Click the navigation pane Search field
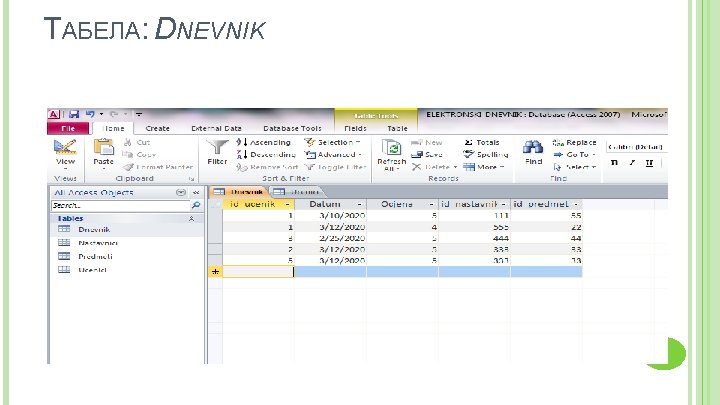This screenshot has height=405, width=720. click(x=121, y=205)
